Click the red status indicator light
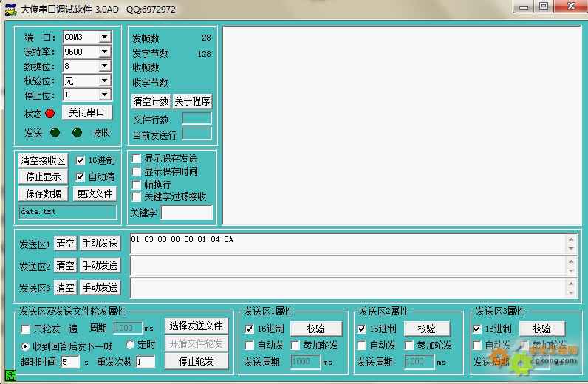588x384 pixels. click(x=50, y=113)
